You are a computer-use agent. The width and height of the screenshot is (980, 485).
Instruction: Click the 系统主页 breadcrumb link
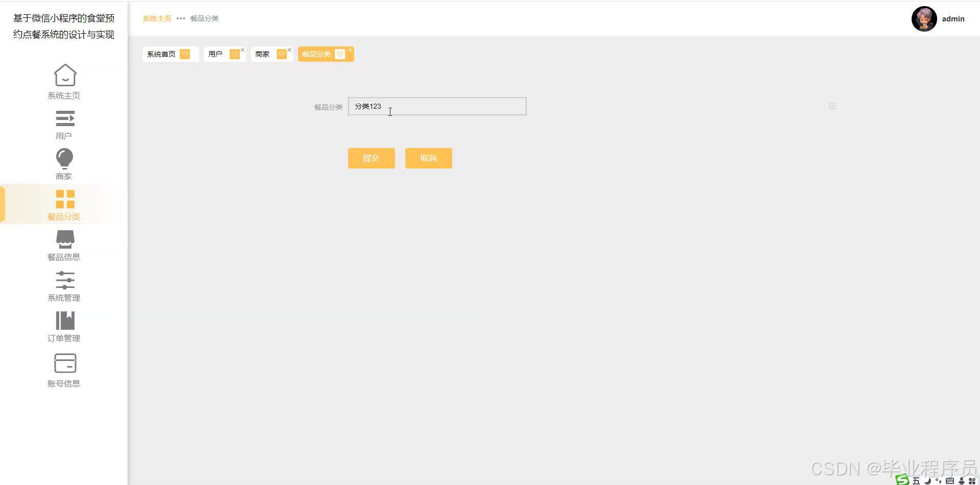(x=157, y=18)
